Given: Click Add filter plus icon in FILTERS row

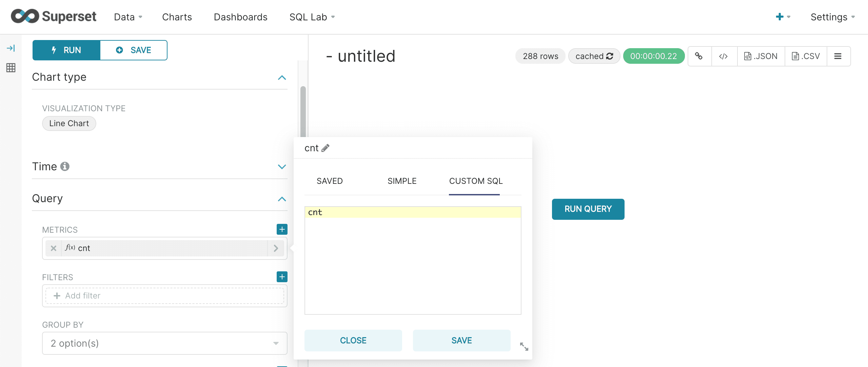Looking at the screenshot, I should [x=282, y=277].
